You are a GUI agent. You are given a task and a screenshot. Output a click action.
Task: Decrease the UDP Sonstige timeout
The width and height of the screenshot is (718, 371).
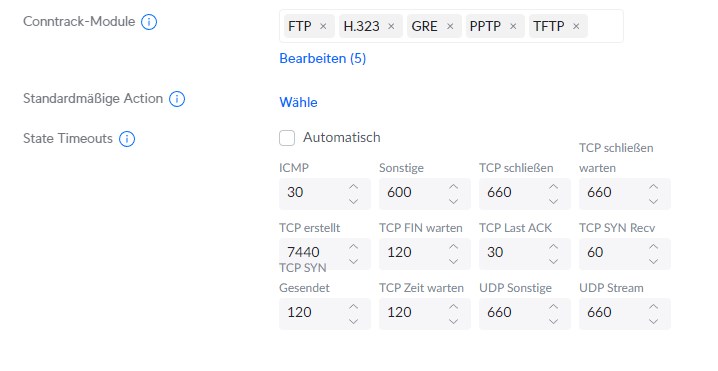[553, 321]
